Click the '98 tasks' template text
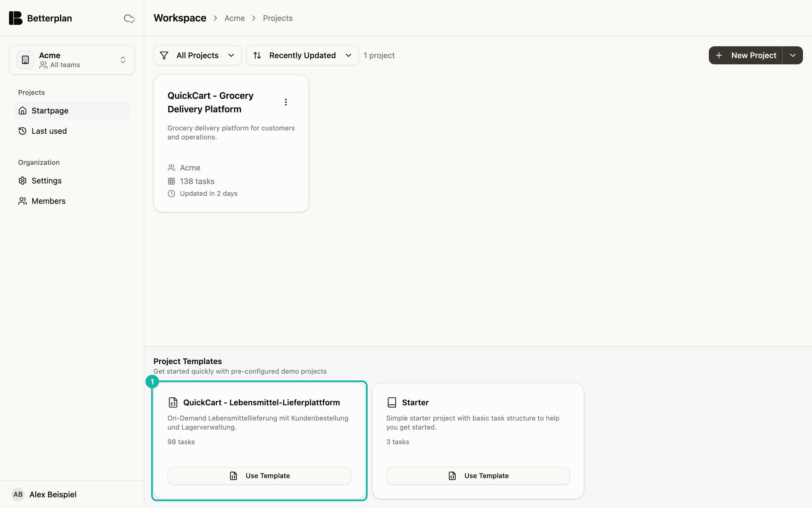 point(181,442)
